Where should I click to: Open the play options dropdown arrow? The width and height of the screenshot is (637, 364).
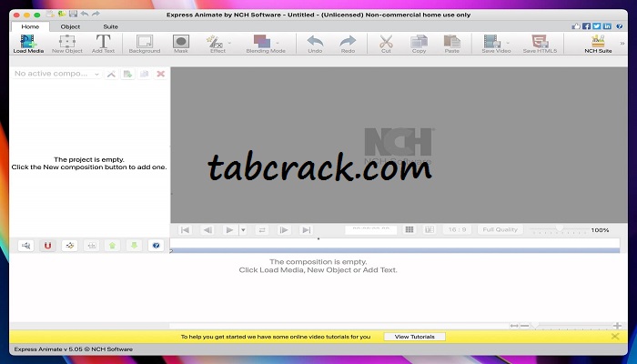243,230
